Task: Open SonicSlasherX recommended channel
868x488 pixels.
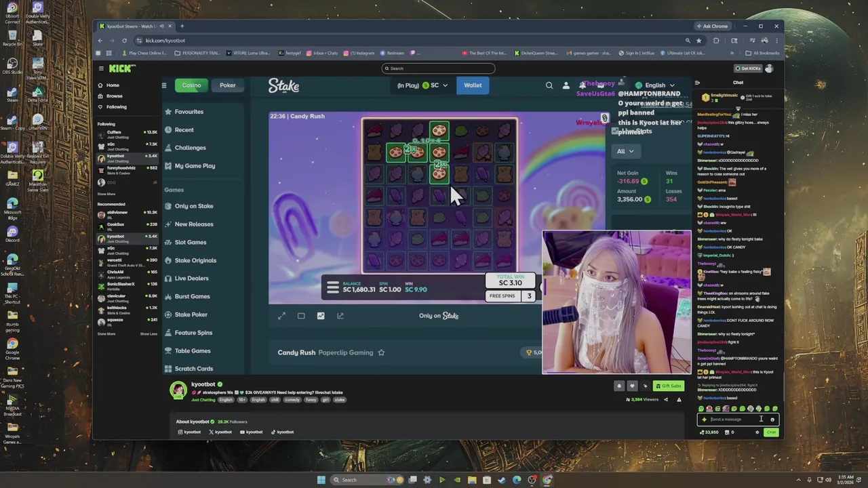Action: (127, 286)
